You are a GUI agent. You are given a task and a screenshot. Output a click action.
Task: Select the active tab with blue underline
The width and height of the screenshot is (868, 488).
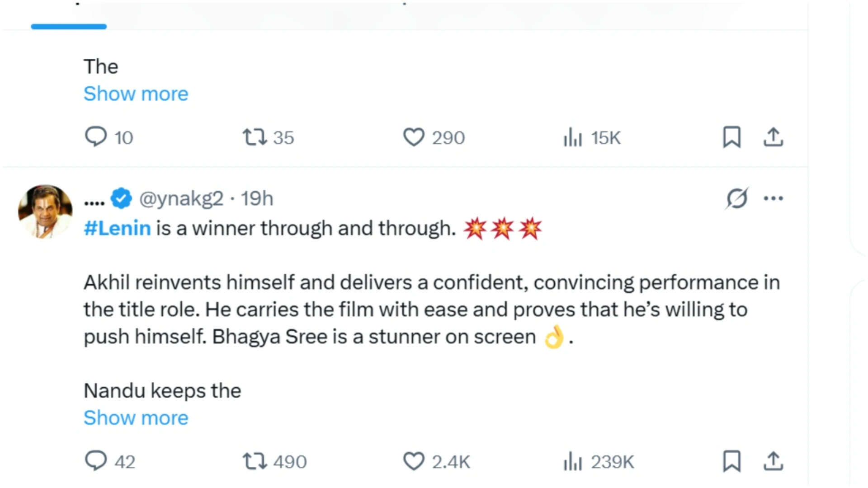click(69, 16)
